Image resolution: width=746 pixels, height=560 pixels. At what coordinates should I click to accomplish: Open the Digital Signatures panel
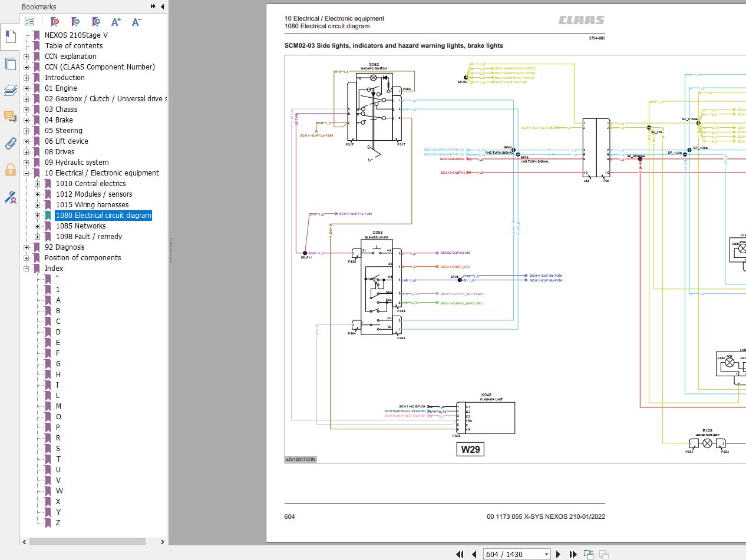(10, 197)
